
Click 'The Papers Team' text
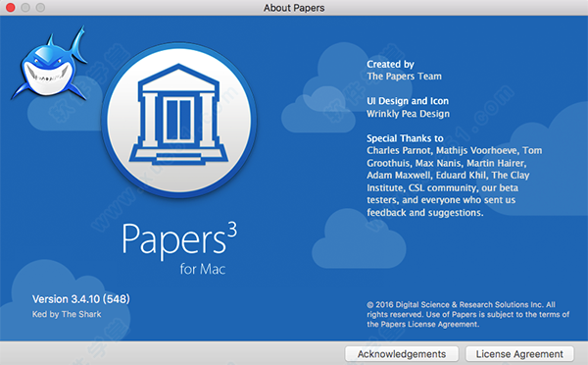404,77
